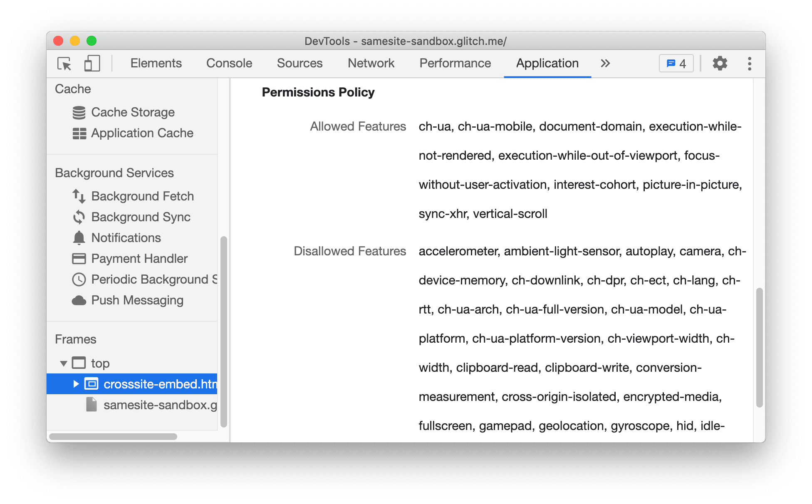Screen dimensions: 812x504
Task: Click the more options kebab icon
Action: click(x=750, y=63)
